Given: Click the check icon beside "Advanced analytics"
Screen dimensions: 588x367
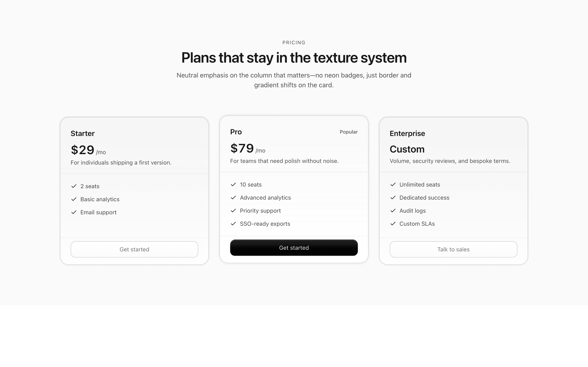Looking at the screenshot, I should (234, 198).
